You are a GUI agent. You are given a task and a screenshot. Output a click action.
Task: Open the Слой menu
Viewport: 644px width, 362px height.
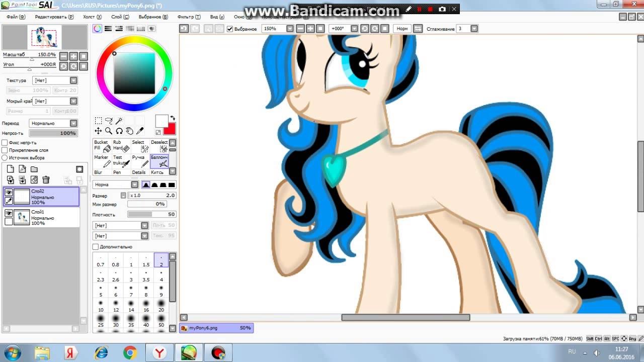coord(120,17)
